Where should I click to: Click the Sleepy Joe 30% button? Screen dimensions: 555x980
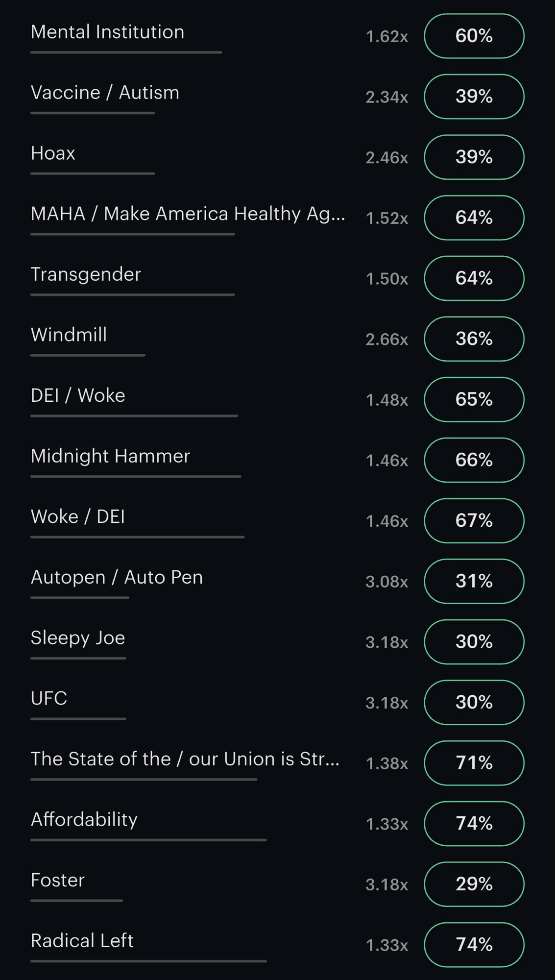pyautogui.click(x=474, y=642)
